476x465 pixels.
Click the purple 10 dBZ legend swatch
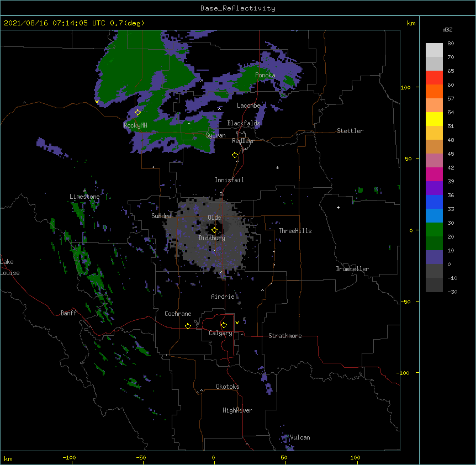(x=434, y=257)
